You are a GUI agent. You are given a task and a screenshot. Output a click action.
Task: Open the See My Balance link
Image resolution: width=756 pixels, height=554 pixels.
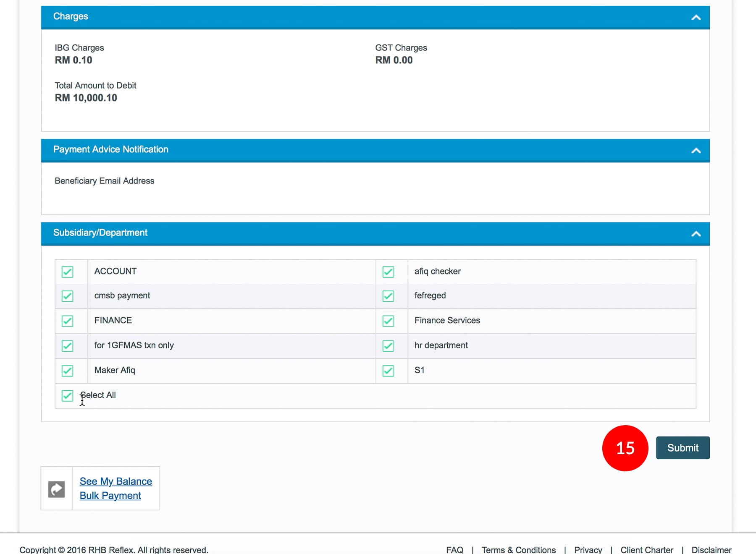115,481
